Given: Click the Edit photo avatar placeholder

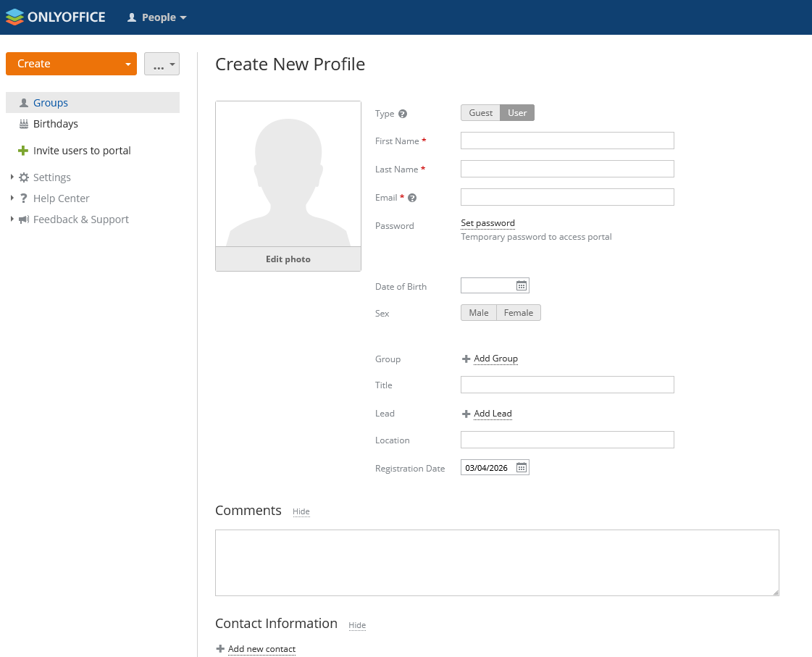Looking at the screenshot, I should pos(288,186).
